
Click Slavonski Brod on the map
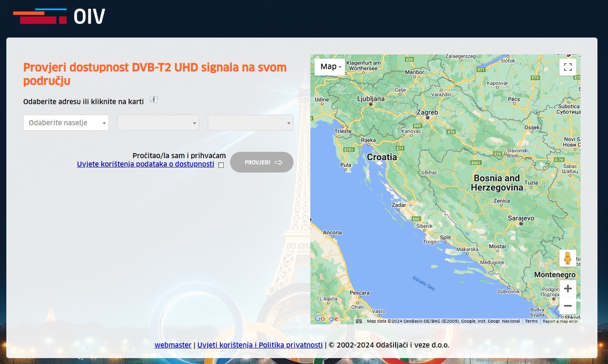point(518,153)
